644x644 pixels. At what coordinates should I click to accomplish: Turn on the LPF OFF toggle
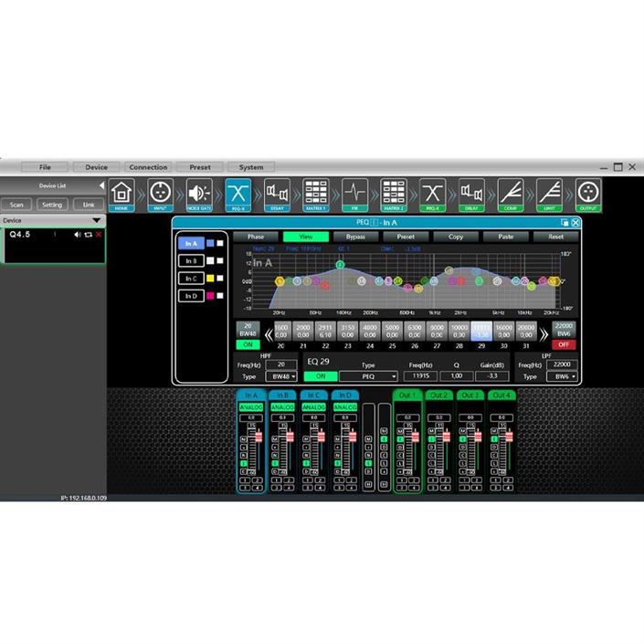click(563, 344)
